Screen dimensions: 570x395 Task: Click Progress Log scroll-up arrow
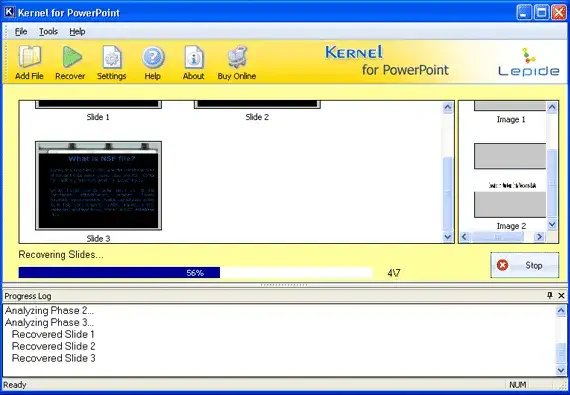coord(561,311)
